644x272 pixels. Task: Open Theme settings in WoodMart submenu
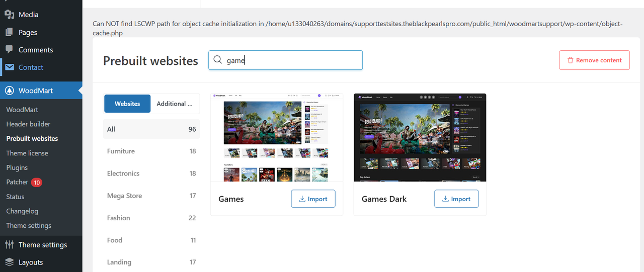(29, 225)
